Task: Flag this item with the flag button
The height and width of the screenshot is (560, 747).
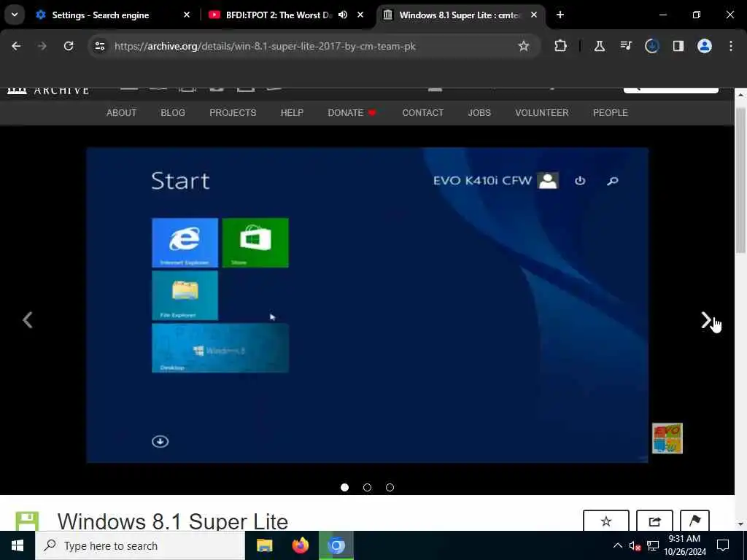Action: (694, 521)
